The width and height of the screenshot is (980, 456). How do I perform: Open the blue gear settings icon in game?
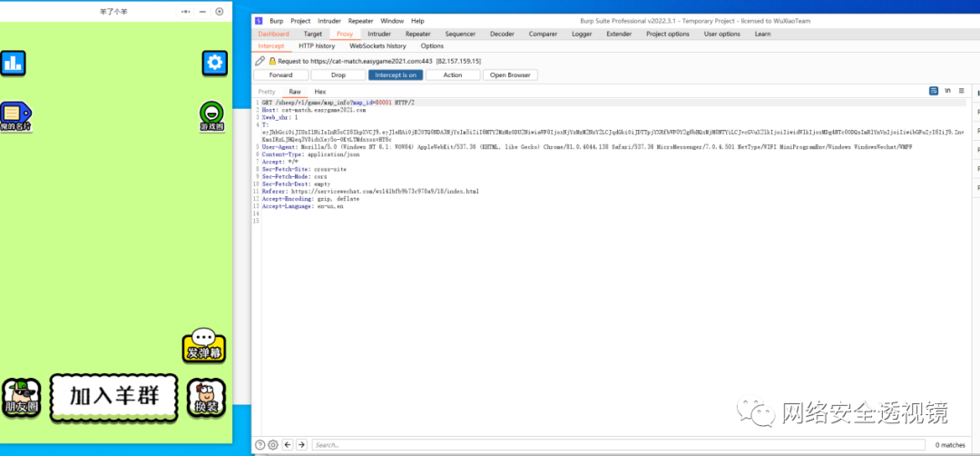click(x=214, y=64)
